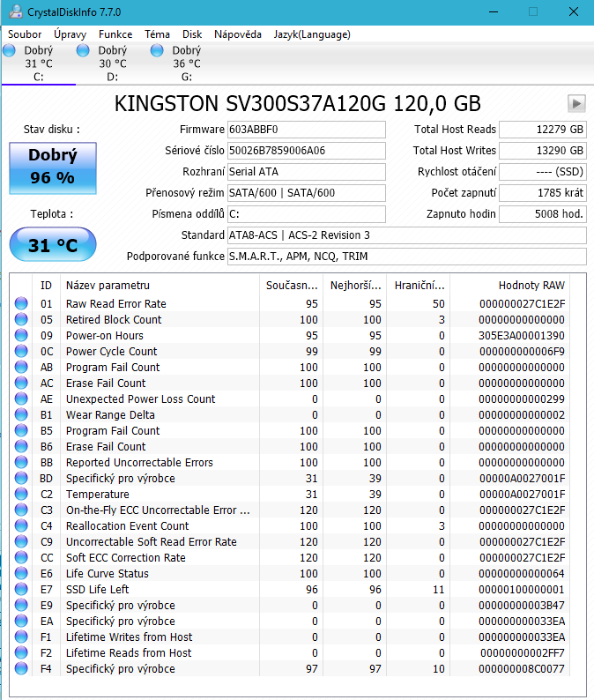This screenshot has height=700, width=594.
Task: Click status orb for Unexpected Power Loss Count
Action: coord(21,398)
